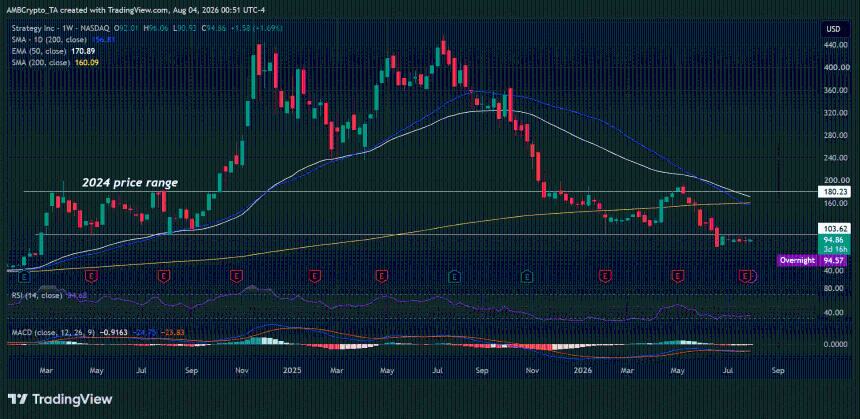Click the purple Overnight 94.57 label
This screenshot has height=419, width=860.
(x=812, y=261)
